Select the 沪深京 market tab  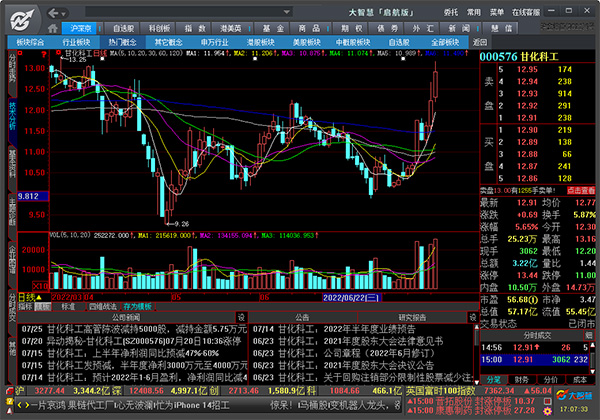(81, 28)
